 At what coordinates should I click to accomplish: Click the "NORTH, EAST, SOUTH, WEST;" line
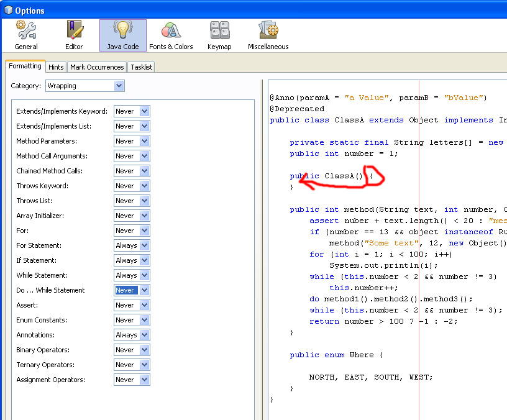(x=371, y=377)
